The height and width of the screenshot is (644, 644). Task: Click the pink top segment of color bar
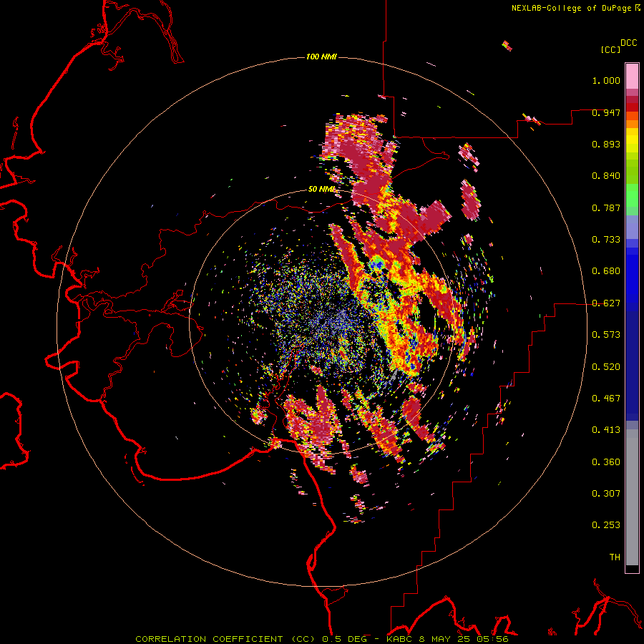click(x=632, y=77)
